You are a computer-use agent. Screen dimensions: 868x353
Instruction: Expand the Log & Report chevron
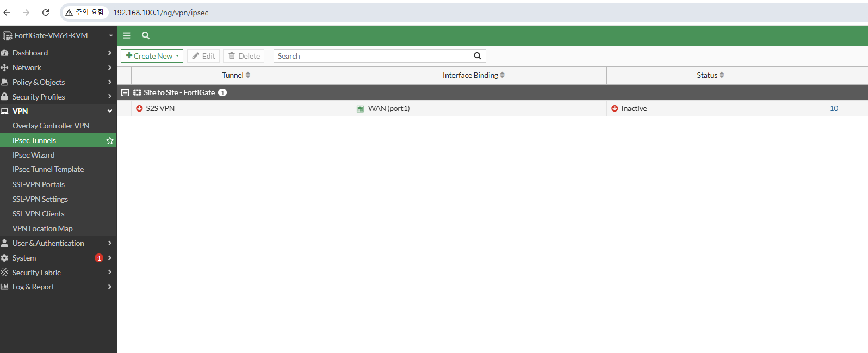tap(110, 287)
